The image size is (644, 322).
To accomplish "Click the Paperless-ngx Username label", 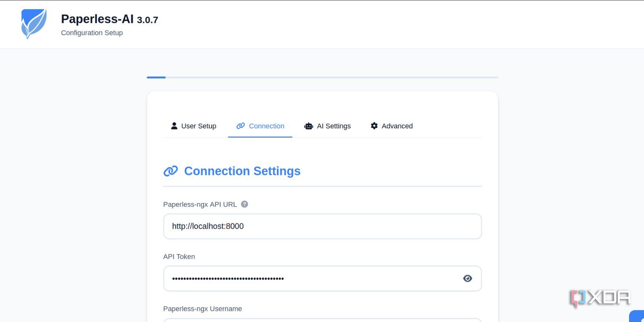I will coord(202,309).
